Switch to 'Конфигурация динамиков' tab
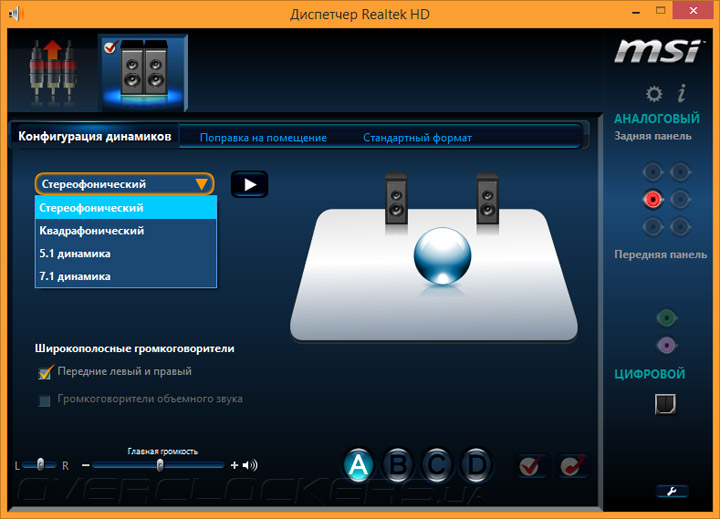The width and height of the screenshot is (720, 519). [x=95, y=136]
